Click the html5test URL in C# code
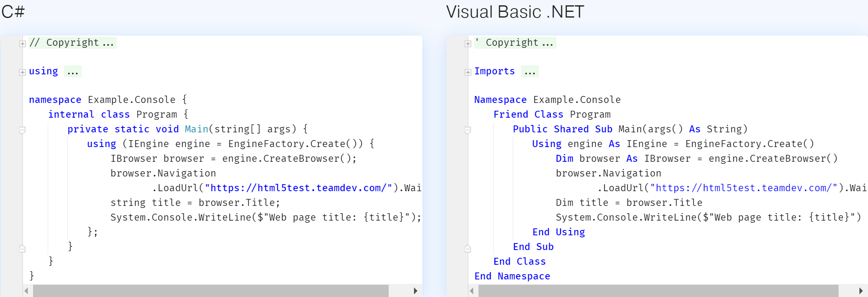The image size is (868, 297). [x=298, y=188]
